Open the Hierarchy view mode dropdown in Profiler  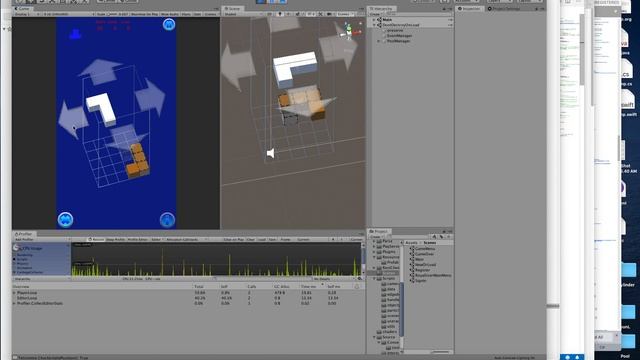point(41,279)
